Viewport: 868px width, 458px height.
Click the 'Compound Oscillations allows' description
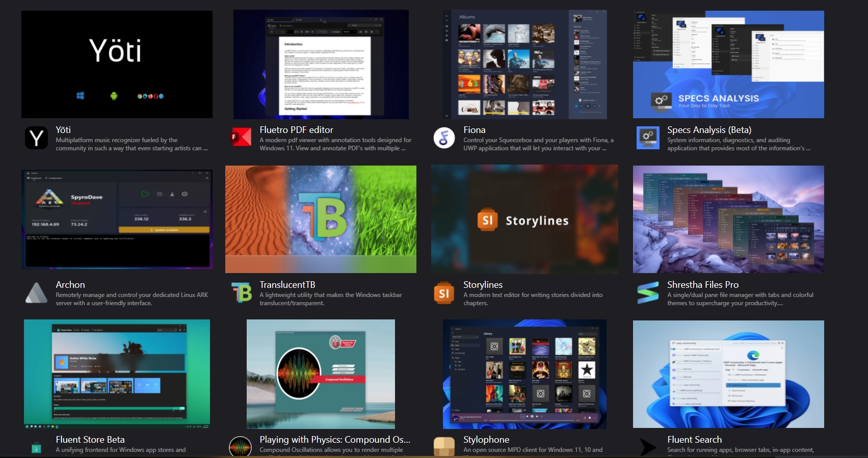click(x=331, y=450)
